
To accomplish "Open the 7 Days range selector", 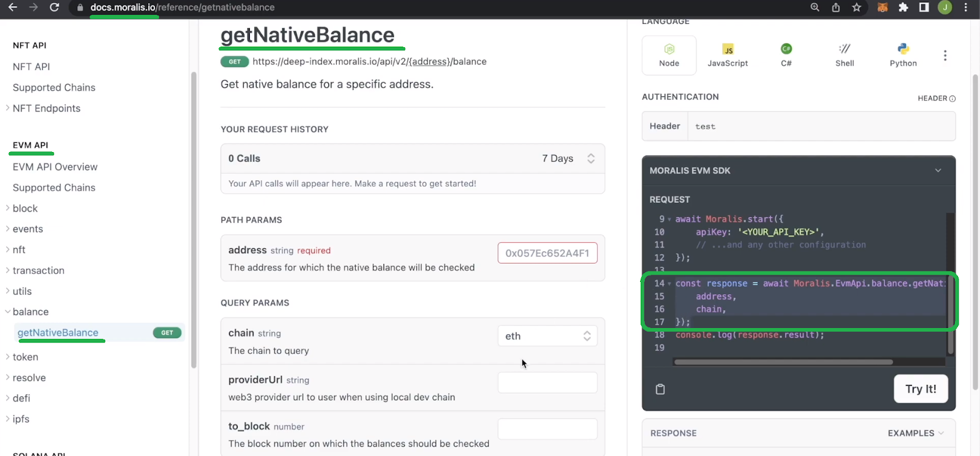I will click(568, 158).
